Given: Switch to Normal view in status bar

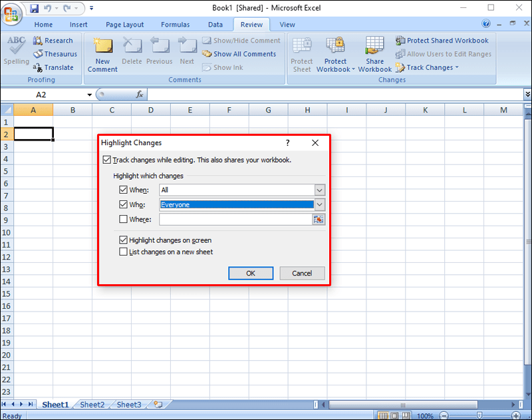Looking at the screenshot, I should [383, 415].
